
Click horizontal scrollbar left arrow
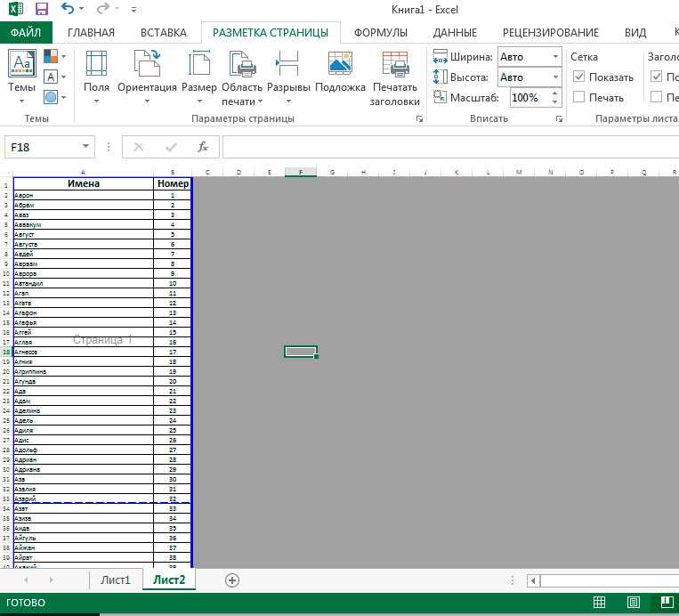pyautogui.click(x=533, y=580)
